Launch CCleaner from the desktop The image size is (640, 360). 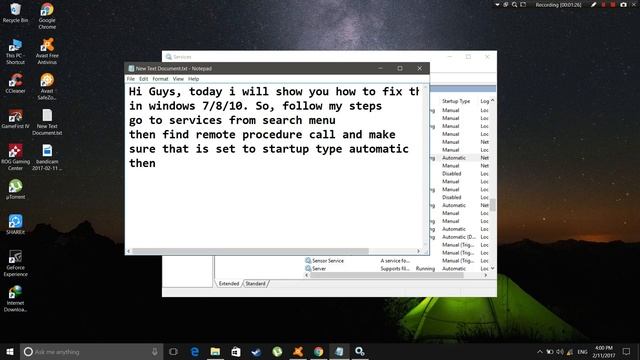pyautogui.click(x=15, y=84)
